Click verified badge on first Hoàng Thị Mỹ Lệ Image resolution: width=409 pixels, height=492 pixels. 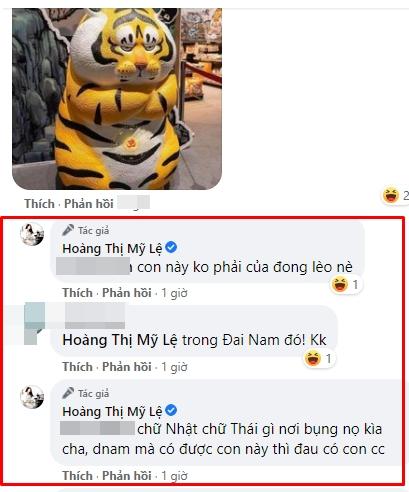(171, 247)
